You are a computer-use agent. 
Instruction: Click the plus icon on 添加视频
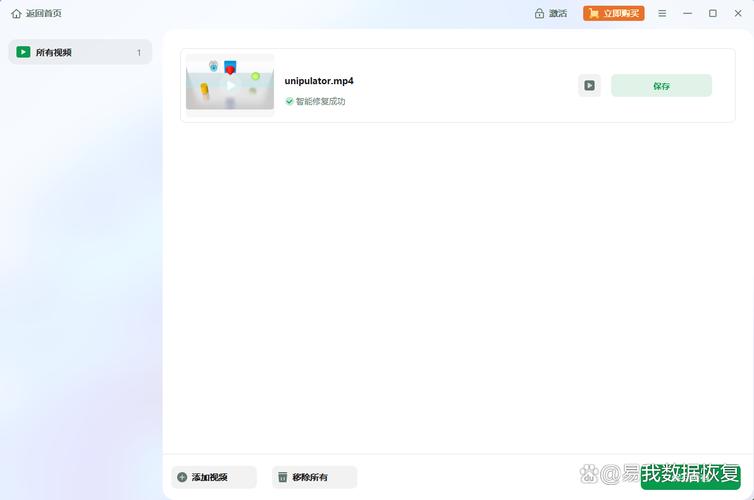pos(182,477)
